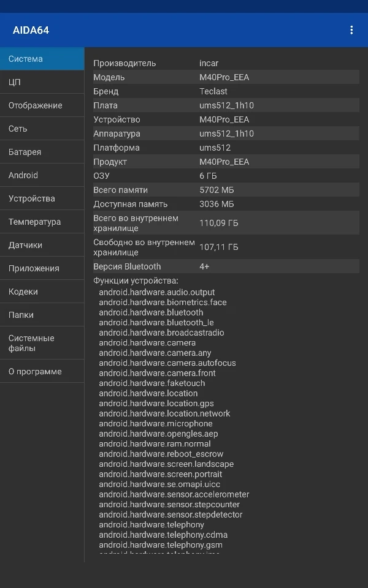Select the Версия Bluetooth row
The image size is (368, 588).
pyautogui.click(x=224, y=266)
